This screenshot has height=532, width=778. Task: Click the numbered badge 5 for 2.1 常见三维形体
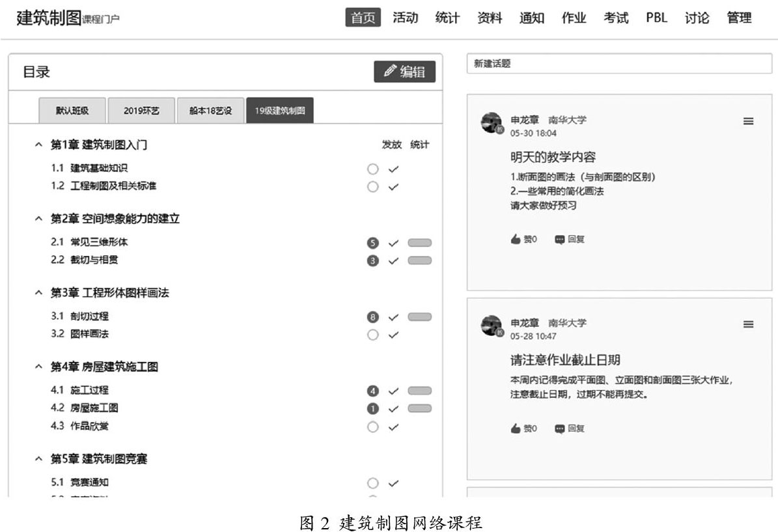[372, 243]
